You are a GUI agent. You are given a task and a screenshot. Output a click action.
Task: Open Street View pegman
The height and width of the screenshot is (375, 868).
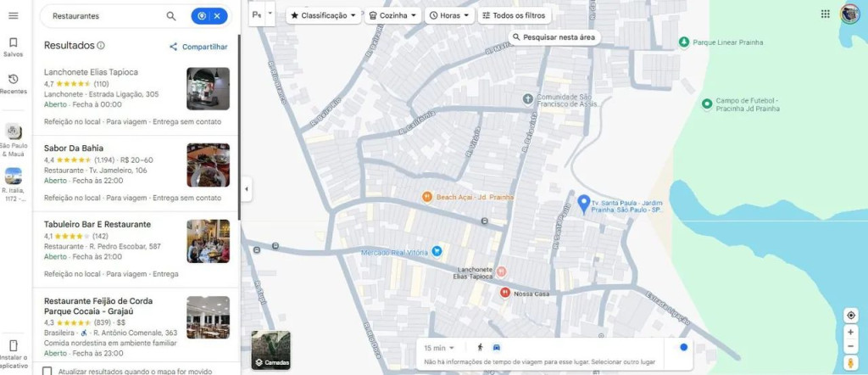(x=850, y=363)
